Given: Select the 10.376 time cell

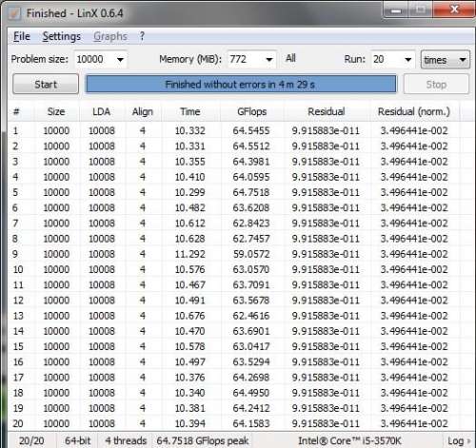Looking at the screenshot, I should click(x=190, y=378).
